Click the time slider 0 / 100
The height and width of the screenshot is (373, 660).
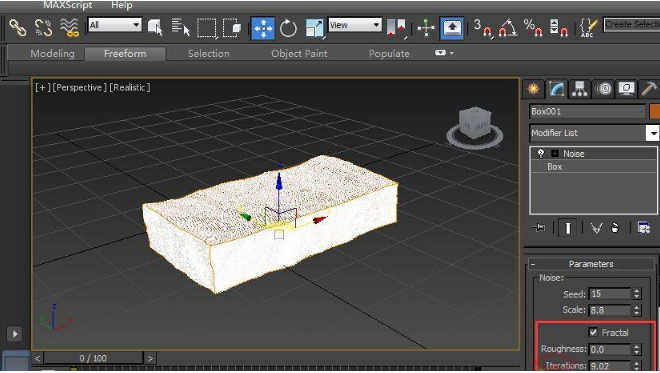(93, 358)
